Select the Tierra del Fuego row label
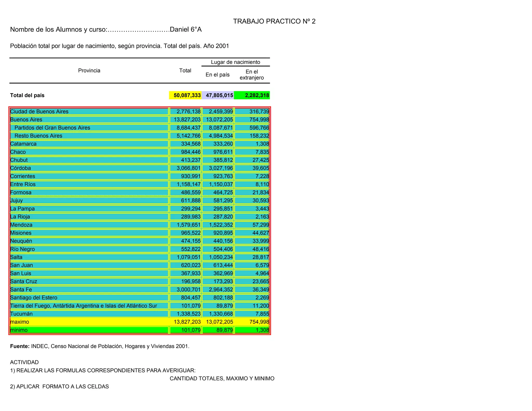 [x=83, y=306]
